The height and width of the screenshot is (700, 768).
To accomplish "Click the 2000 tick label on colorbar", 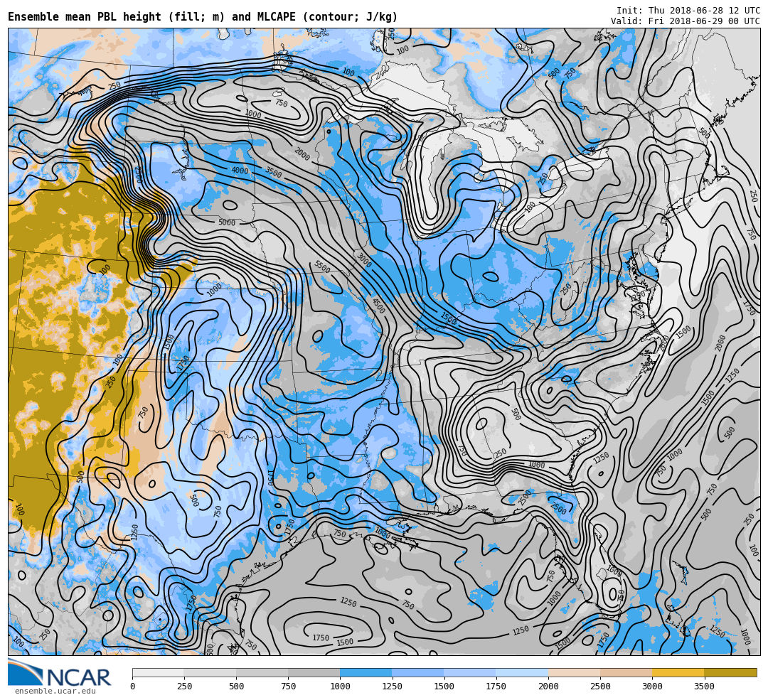I will 548,686.
